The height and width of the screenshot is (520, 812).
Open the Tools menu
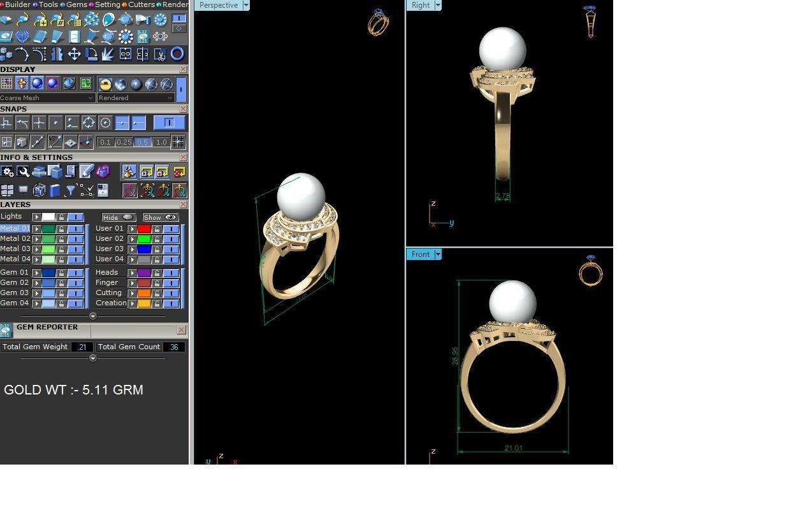click(x=48, y=4)
